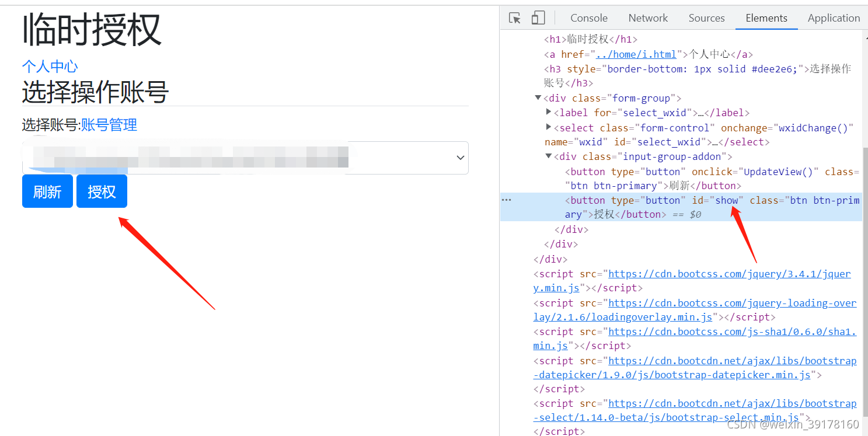Click the 刷新 button
The width and height of the screenshot is (868, 436).
(47, 191)
